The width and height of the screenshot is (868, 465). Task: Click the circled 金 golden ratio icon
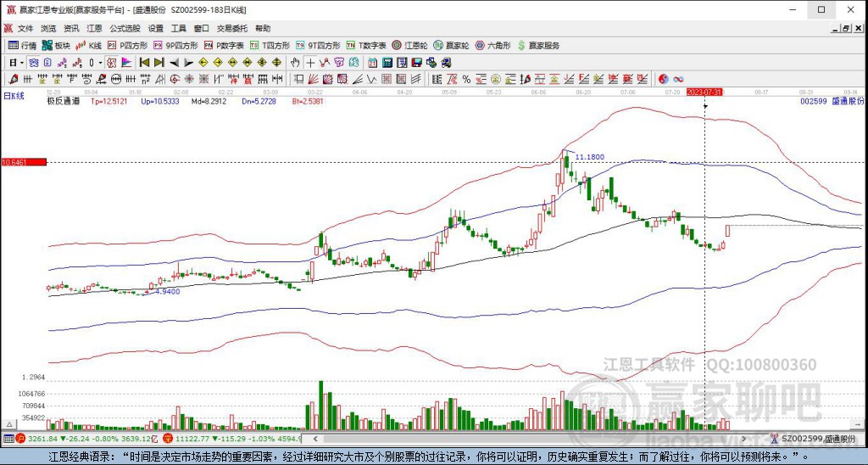(x=496, y=79)
